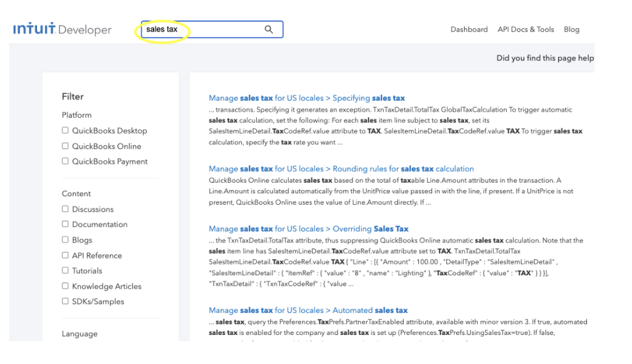
Task: Click 'Did you find this page help' text
Action: pyautogui.click(x=546, y=58)
